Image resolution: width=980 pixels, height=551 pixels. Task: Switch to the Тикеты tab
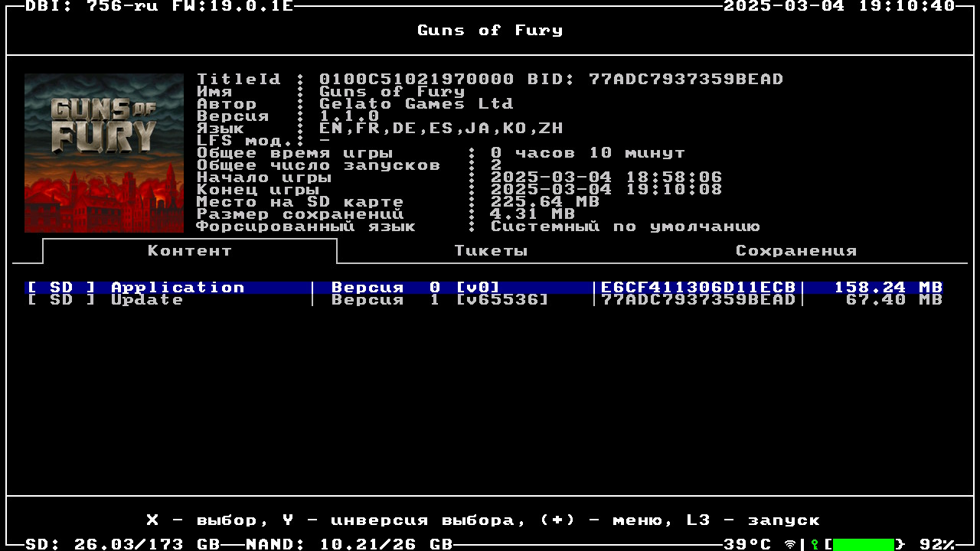tap(491, 251)
